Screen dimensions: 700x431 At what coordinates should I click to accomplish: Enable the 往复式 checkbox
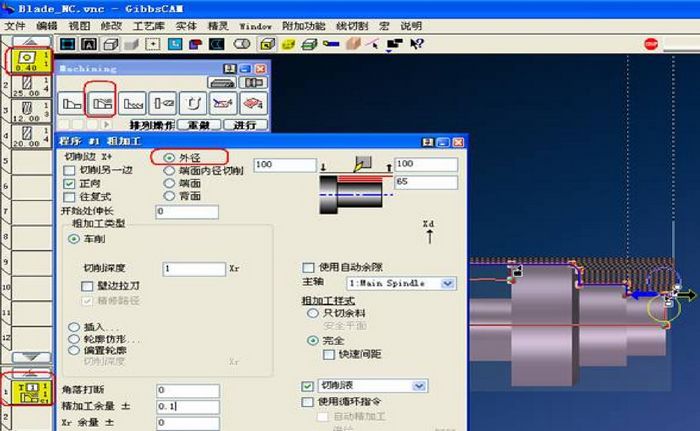pos(69,197)
